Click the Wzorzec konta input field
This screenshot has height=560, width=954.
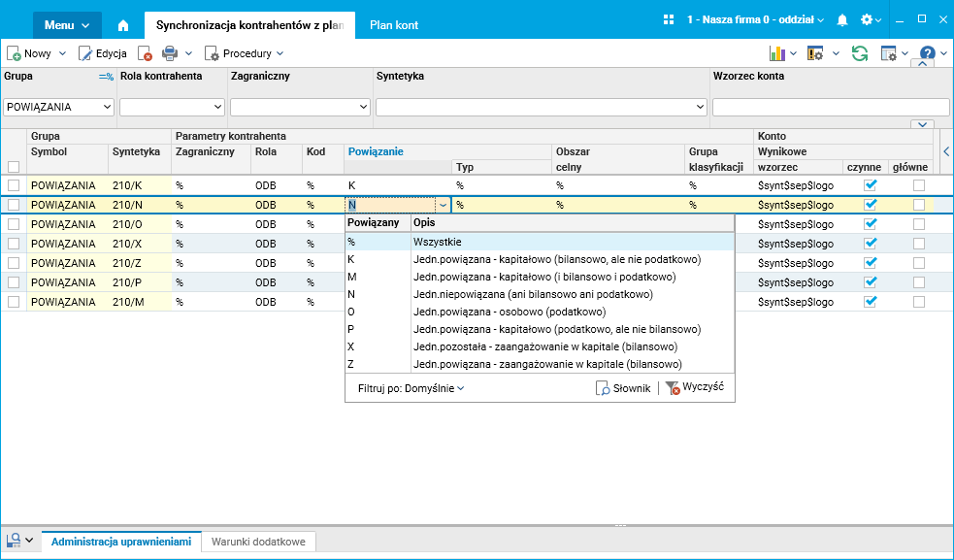(x=831, y=107)
